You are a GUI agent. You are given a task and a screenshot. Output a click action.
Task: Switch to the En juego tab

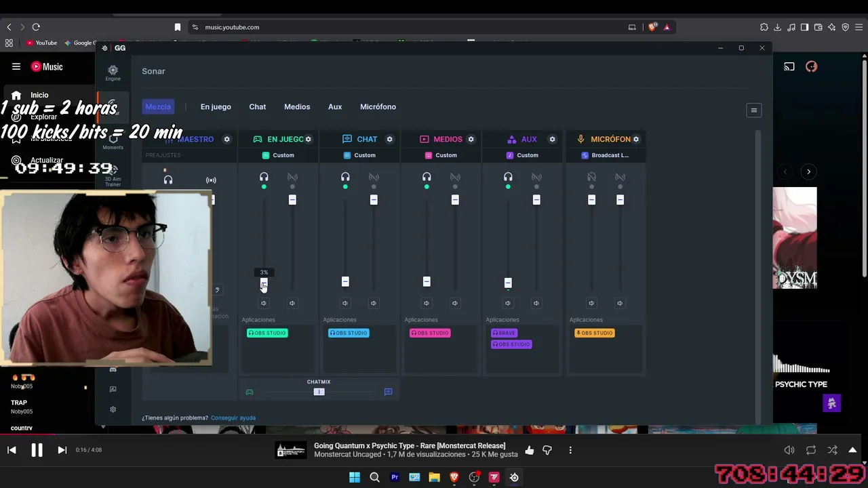pos(216,106)
